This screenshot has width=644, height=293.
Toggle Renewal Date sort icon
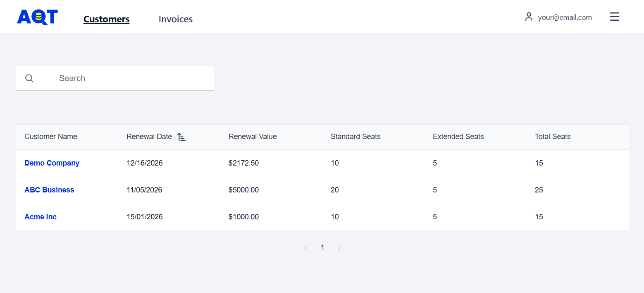(x=181, y=137)
